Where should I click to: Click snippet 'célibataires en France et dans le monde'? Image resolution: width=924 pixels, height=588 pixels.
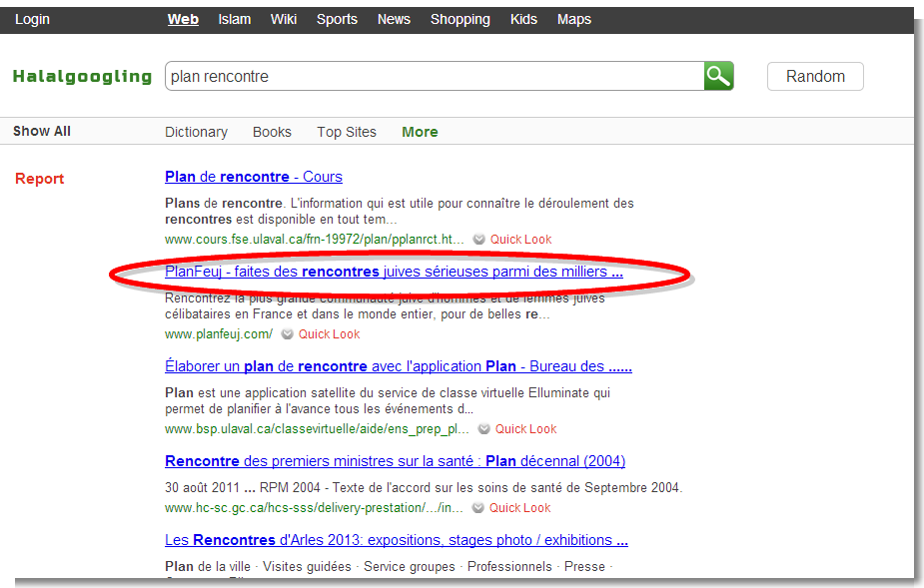pyautogui.click(x=357, y=314)
